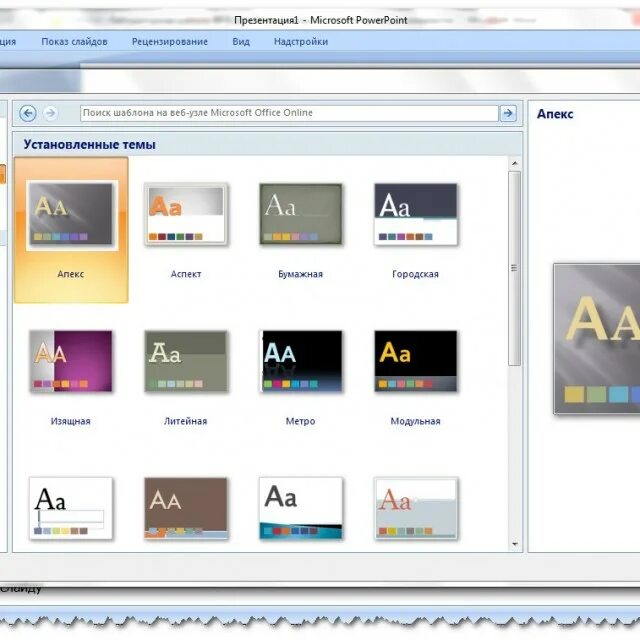Viewport: 640px width, 640px height.
Task: Click the Аспект theme label
Action: [186, 274]
